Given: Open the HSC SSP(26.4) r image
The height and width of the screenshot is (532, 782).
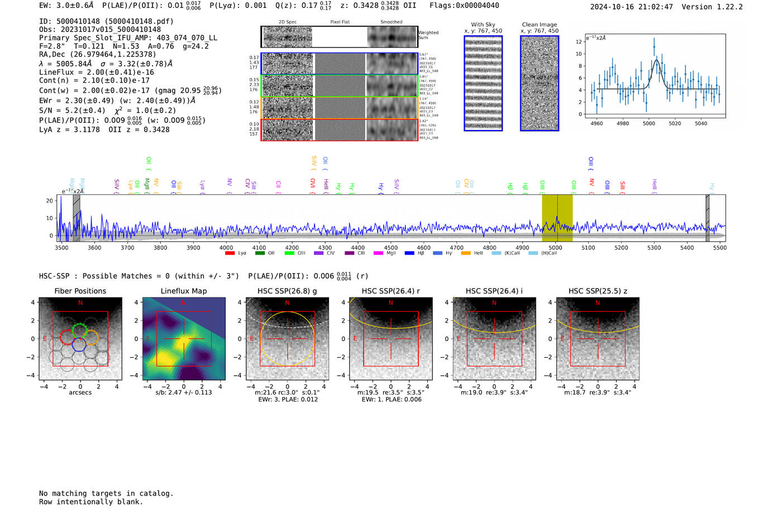Looking at the screenshot, I should click(391, 339).
